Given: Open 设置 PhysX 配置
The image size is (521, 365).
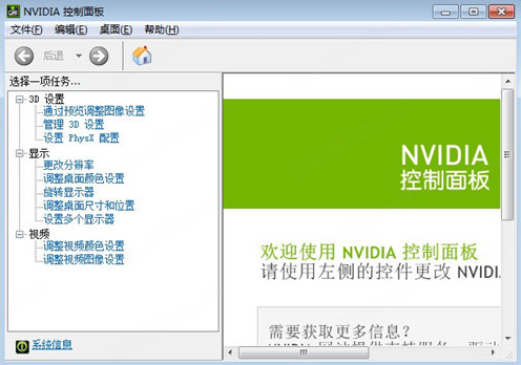Looking at the screenshot, I should click(x=81, y=138).
